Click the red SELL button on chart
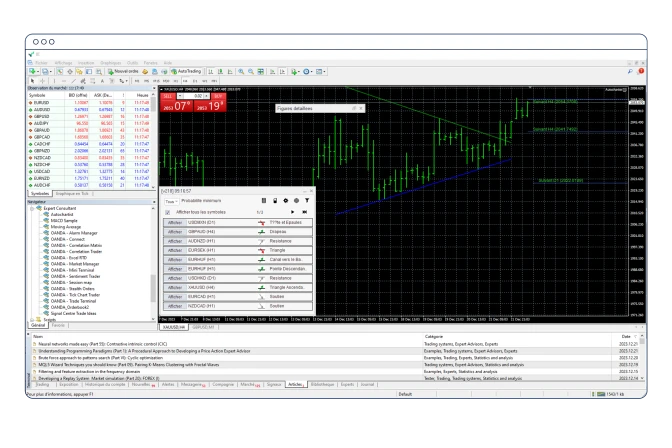The image size is (672, 448). click(x=168, y=96)
